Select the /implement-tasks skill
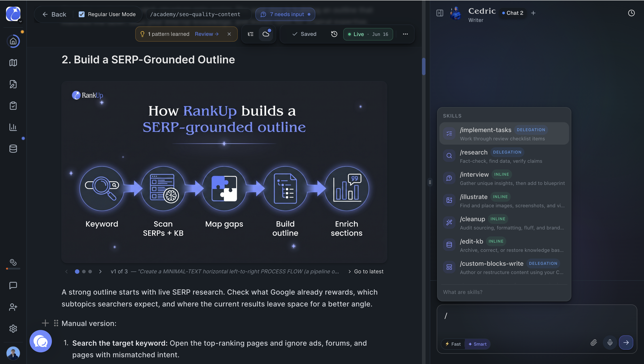 [504, 133]
